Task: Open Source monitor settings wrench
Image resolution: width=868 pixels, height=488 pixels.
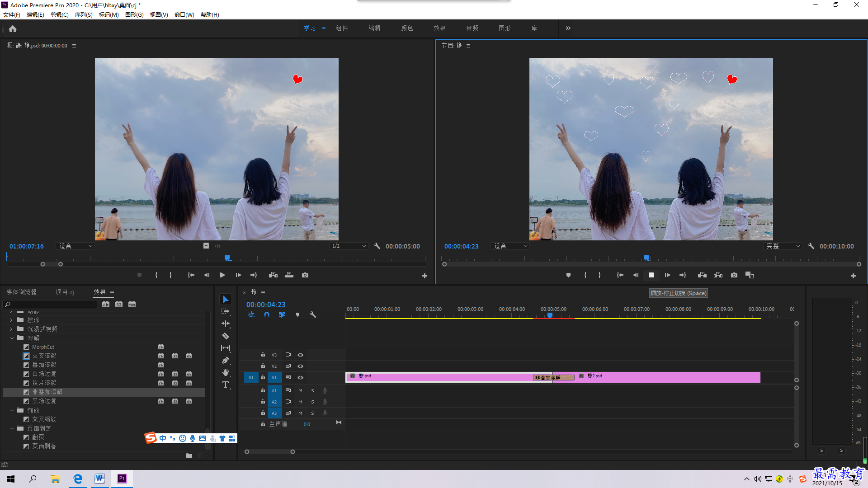Action: tap(377, 246)
